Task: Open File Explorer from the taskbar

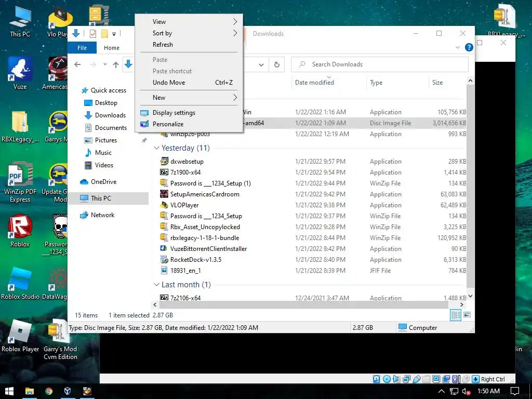Action: [x=30, y=391]
